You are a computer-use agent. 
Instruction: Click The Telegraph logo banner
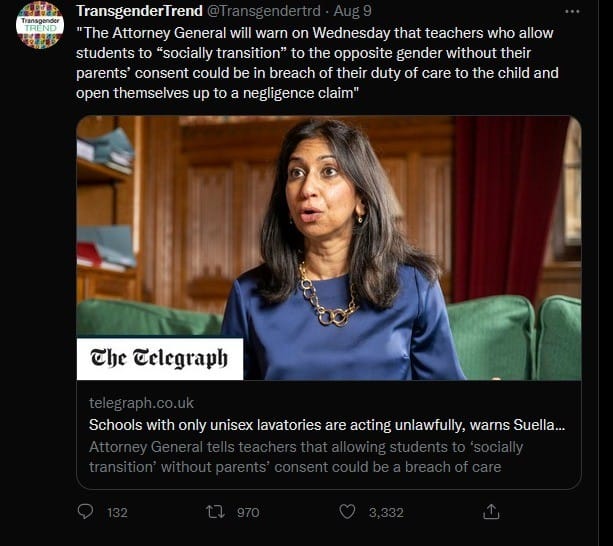pyautogui.click(x=160, y=358)
